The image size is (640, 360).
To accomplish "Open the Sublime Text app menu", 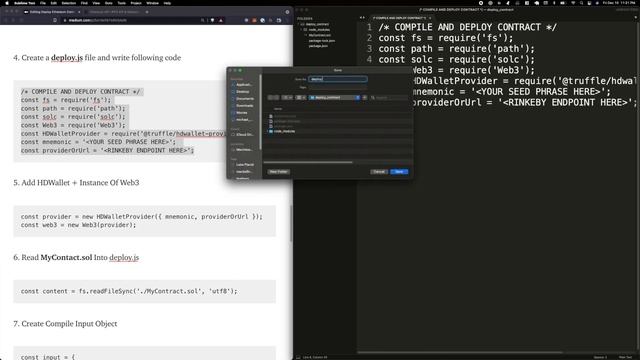I will 24,3.
